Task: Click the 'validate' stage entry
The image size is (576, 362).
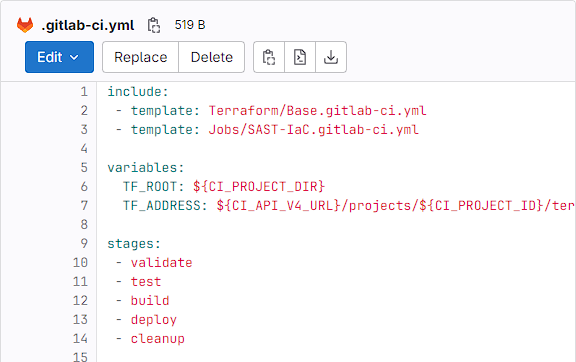Action: (161, 263)
